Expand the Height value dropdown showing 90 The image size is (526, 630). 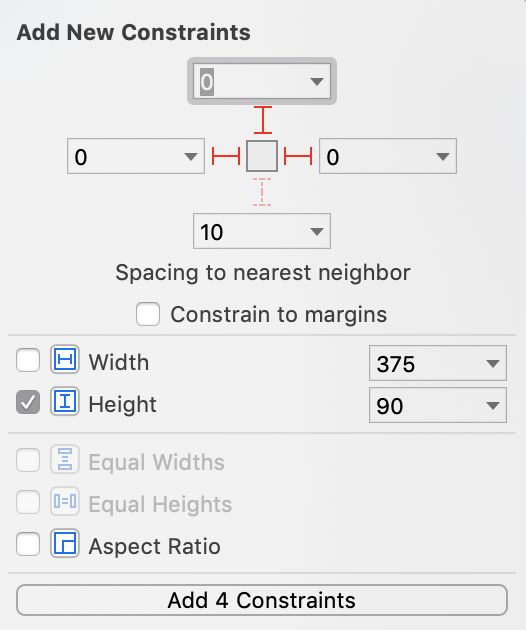click(493, 405)
